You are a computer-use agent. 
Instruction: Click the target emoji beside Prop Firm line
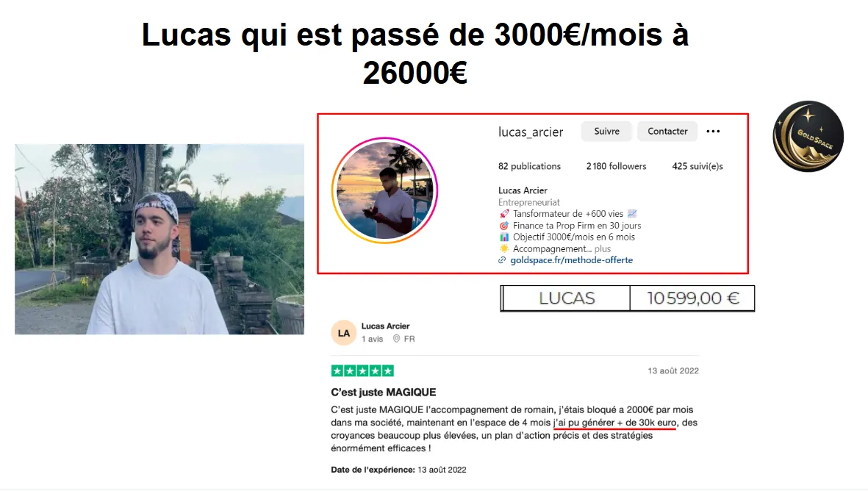coord(503,226)
